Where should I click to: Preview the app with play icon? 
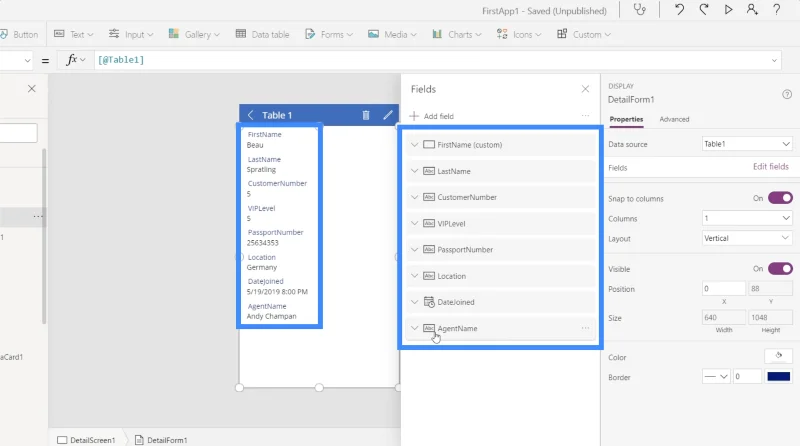pyautogui.click(x=728, y=10)
